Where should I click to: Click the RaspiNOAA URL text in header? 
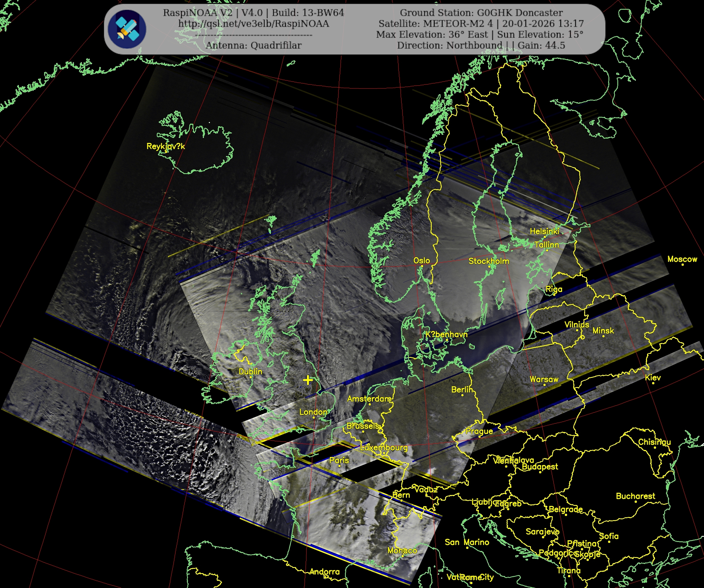[253, 23]
